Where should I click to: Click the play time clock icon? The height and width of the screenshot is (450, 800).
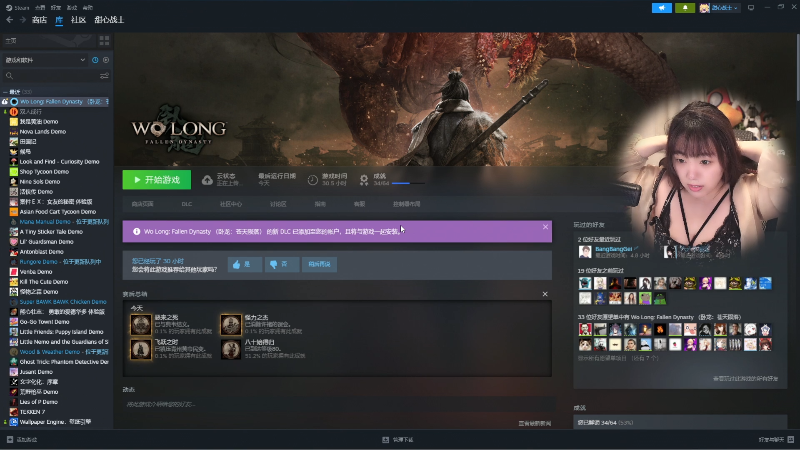(313, 180)
